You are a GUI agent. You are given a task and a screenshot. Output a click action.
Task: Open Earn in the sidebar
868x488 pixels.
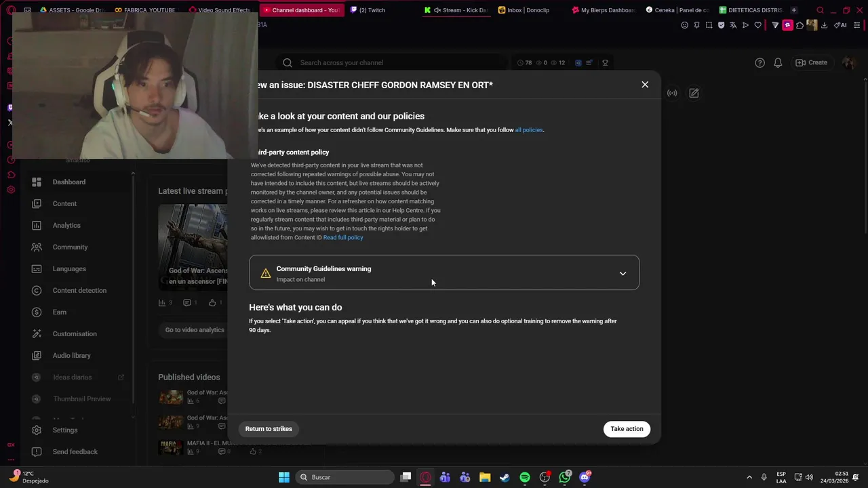pos(60,312)
